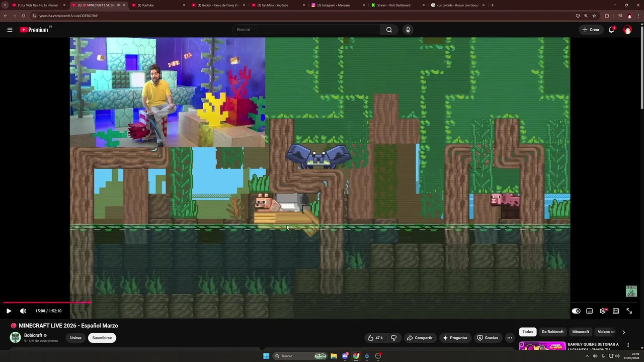Open the zoom indicator in address bar
Viewport: 644px width, 362px height.
586,16
